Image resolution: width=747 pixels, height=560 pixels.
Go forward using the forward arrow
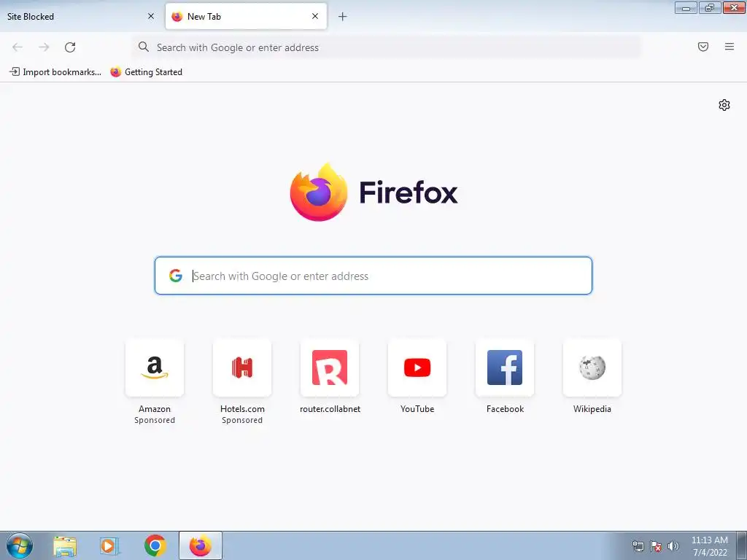tap(44, 47)
